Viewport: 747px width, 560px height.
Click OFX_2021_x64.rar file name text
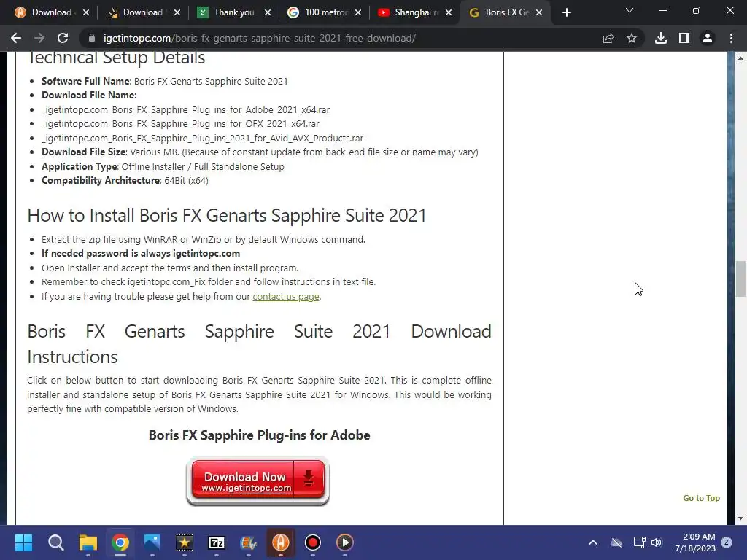(x=181, y=124)
